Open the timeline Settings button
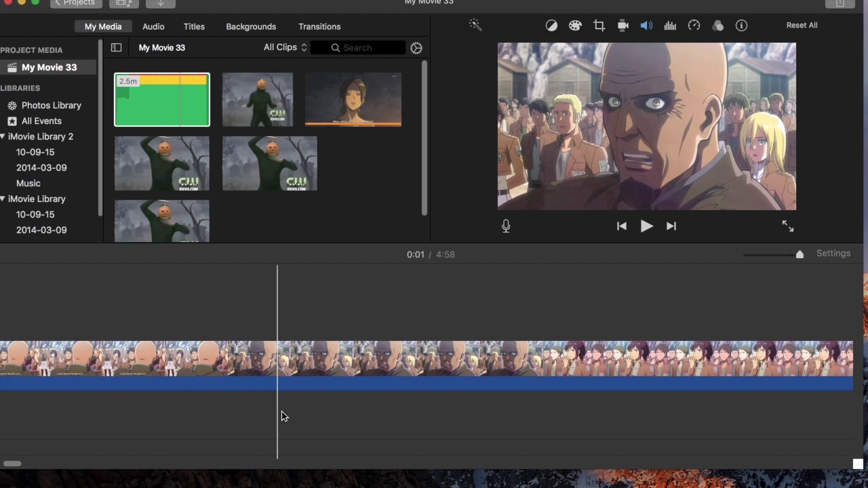The image size is (868, 488). 833,253
